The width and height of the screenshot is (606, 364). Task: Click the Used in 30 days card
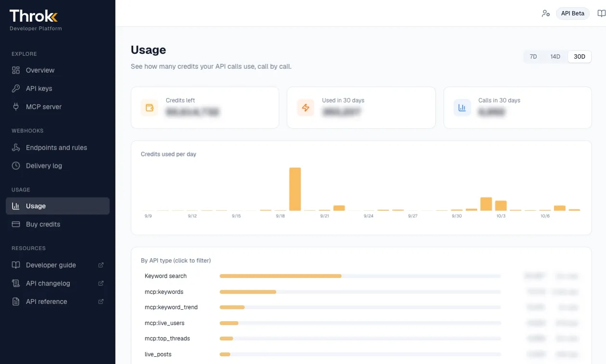[x=361, y=108]
